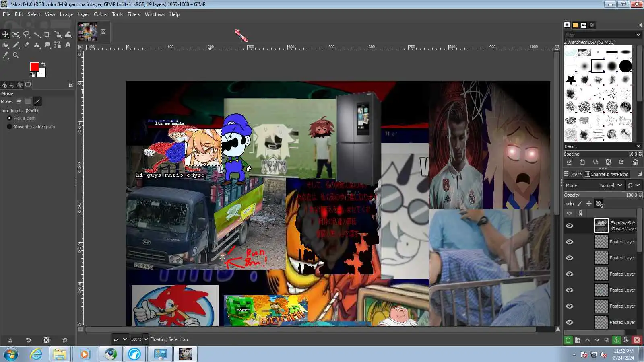The height and width of the screenshot is (362, 644).
Task: Reset tool options to default values
Action: click(x=65, y=340)
